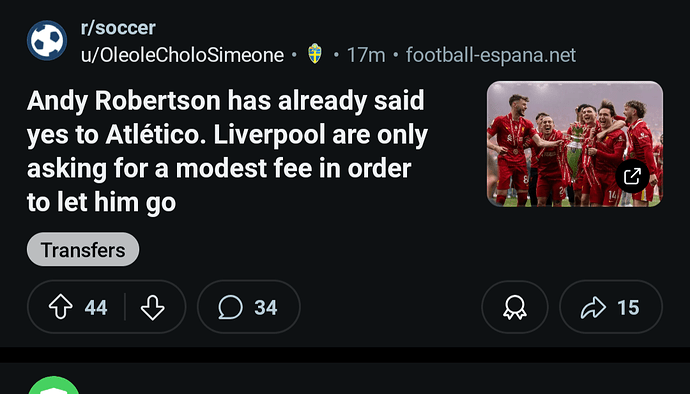The image size is (690, 394).
Task: Downvote the Andy Robertson post
Action: click(152, 307)
